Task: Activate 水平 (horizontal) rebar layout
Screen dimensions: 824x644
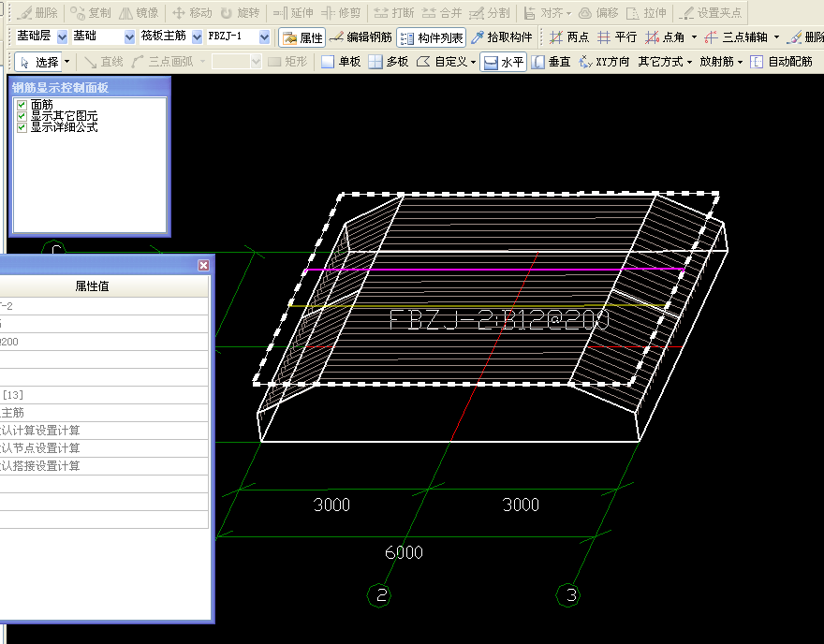Action: click(504, 62)
